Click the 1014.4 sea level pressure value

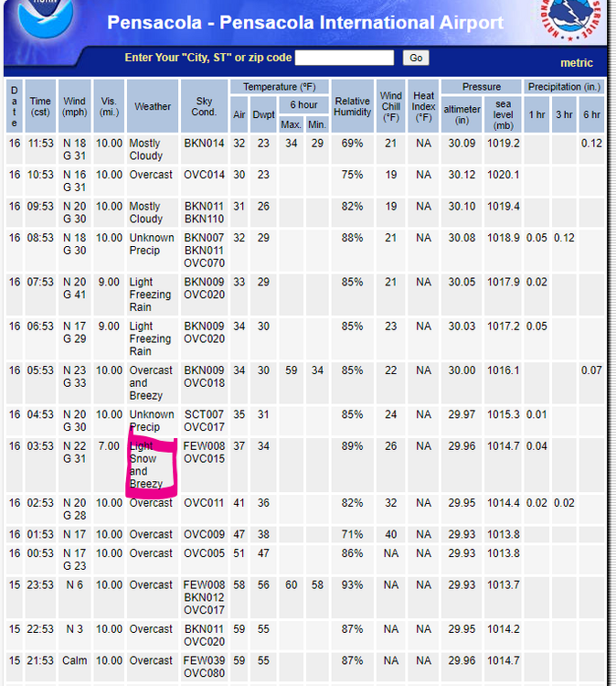coord(504,503)
